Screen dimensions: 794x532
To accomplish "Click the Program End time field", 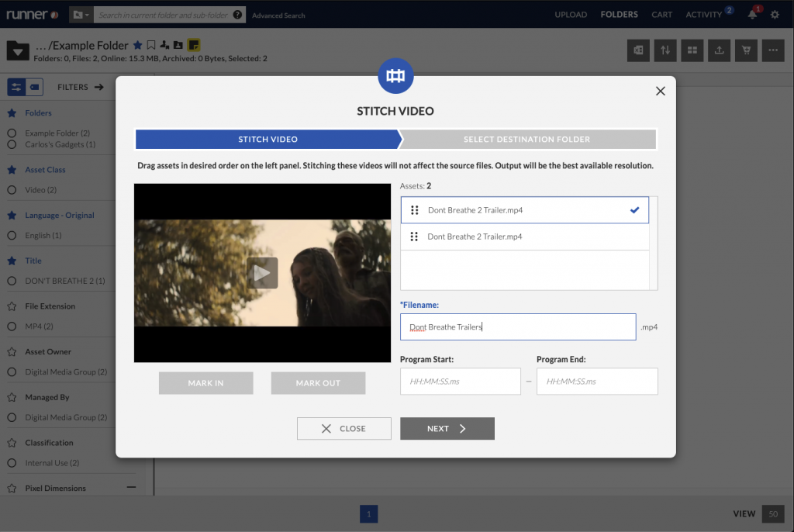I will point(597,382).
